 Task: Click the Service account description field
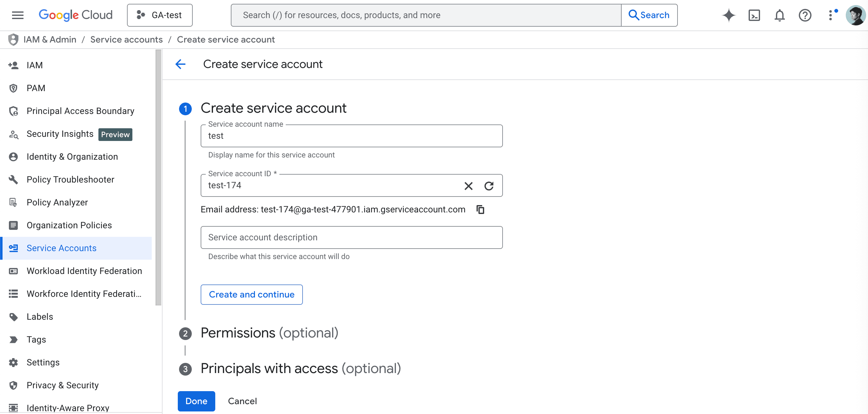pos(351,237)
